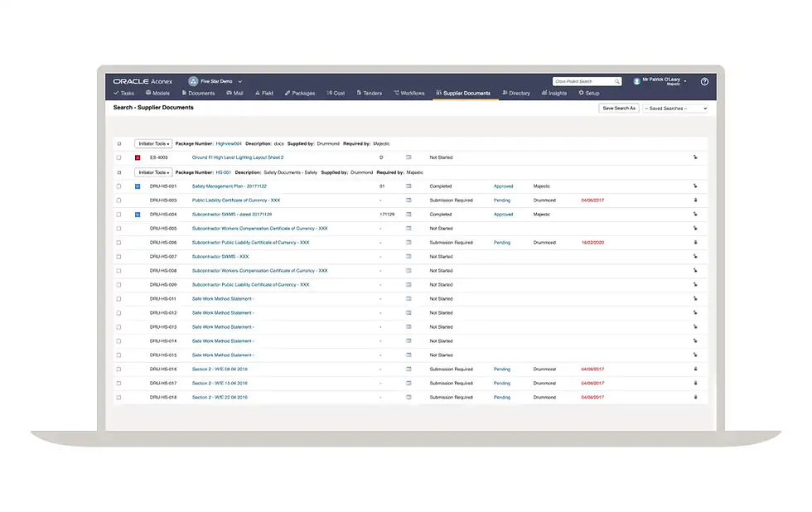812x512 pixels.
Task: Open the Directory menu
Action: coord(516,93)
